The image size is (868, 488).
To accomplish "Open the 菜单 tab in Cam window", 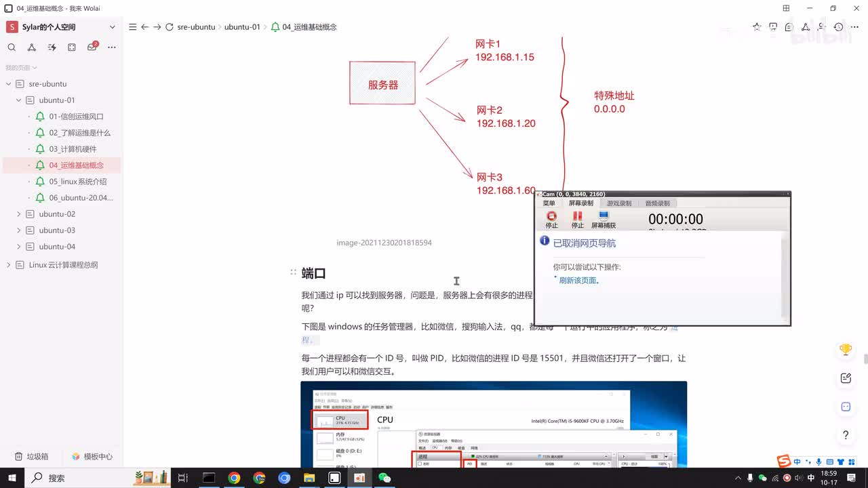I will [549, 203].
